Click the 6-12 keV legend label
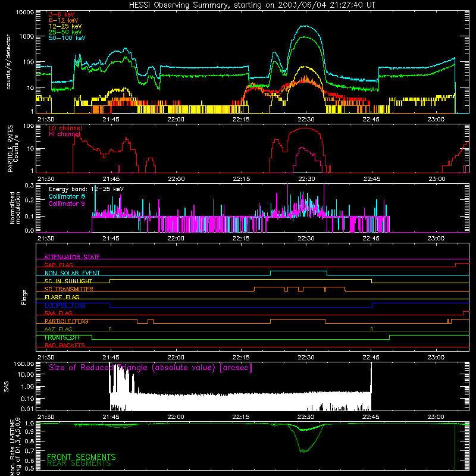The height and width of the screenshot is (476, 476). tap(64, 20)
